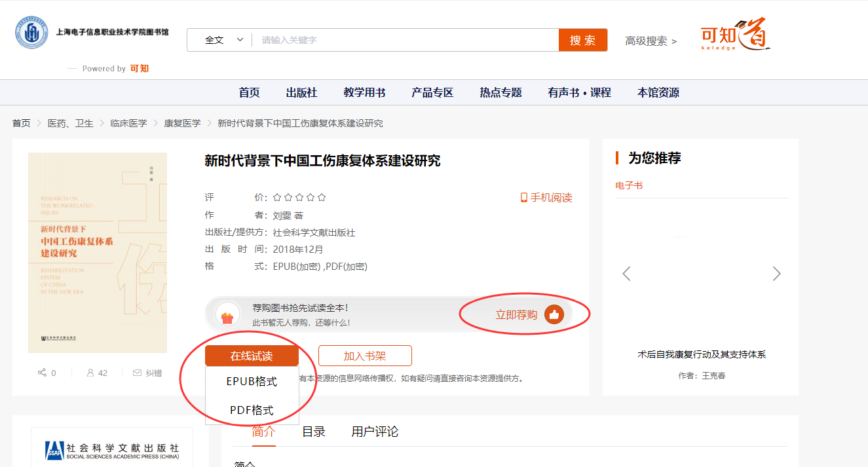
Task: Open the 全文 search scope dropdown
Action: (x=223, y=40)
